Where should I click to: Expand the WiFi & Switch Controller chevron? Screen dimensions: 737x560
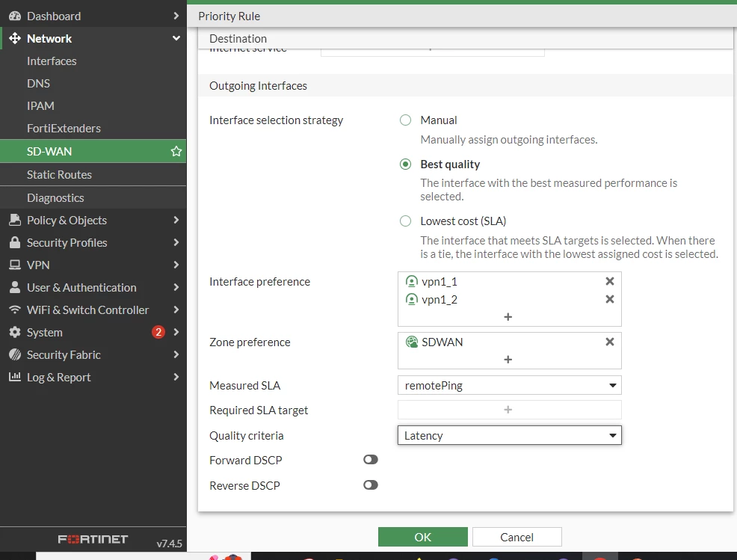click(x=176, y=310)
